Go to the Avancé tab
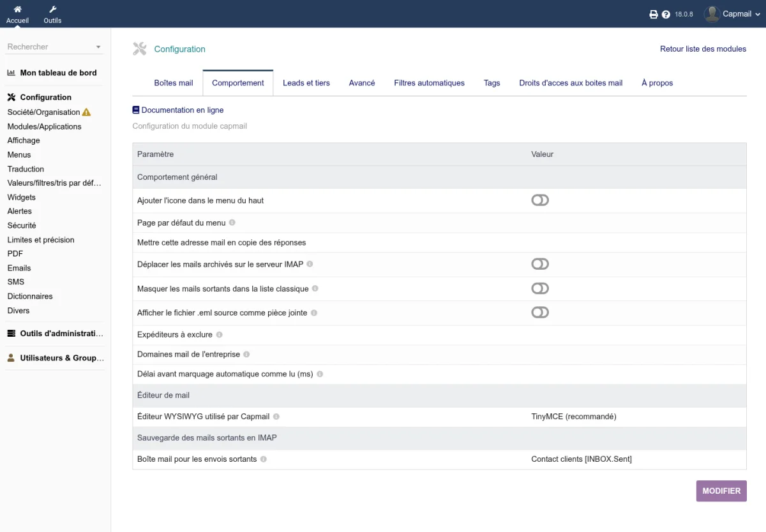 coord(362,83)
